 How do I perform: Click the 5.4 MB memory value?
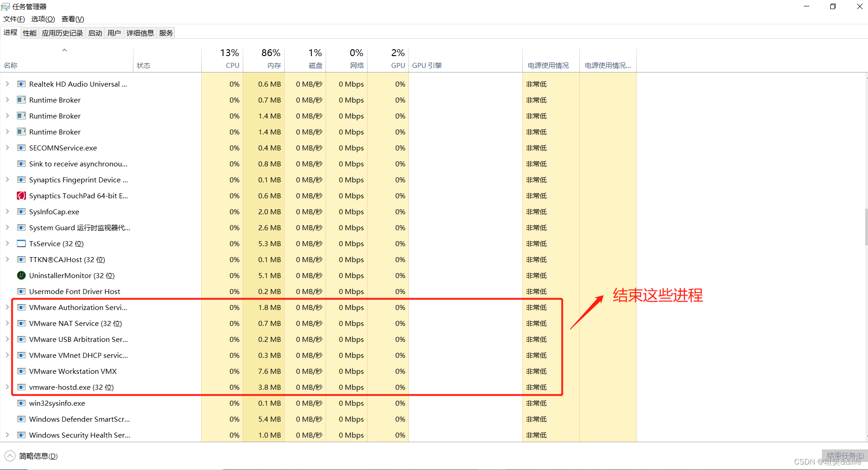point(270,419)
